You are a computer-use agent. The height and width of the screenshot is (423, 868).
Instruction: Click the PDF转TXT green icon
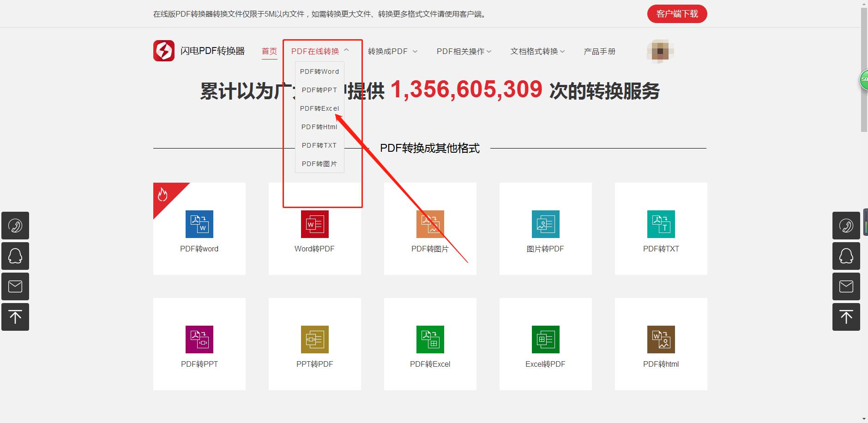pos(661,224)
